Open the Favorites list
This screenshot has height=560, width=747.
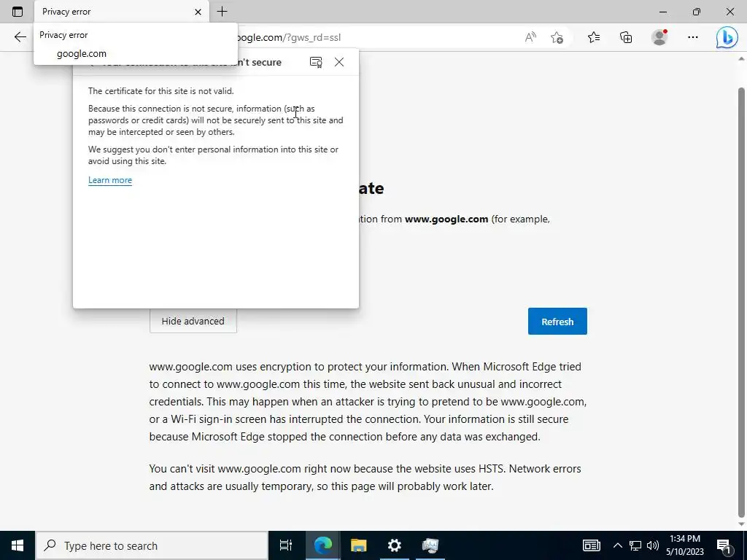(x=594, y=37)
